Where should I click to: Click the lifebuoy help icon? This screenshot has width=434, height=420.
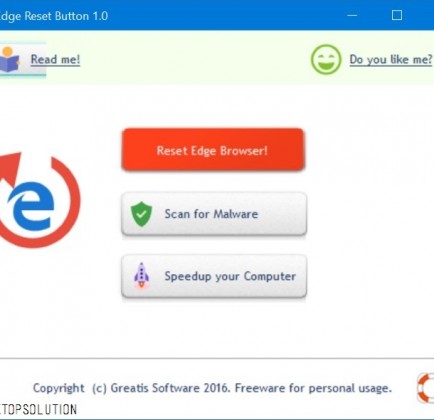426,388
